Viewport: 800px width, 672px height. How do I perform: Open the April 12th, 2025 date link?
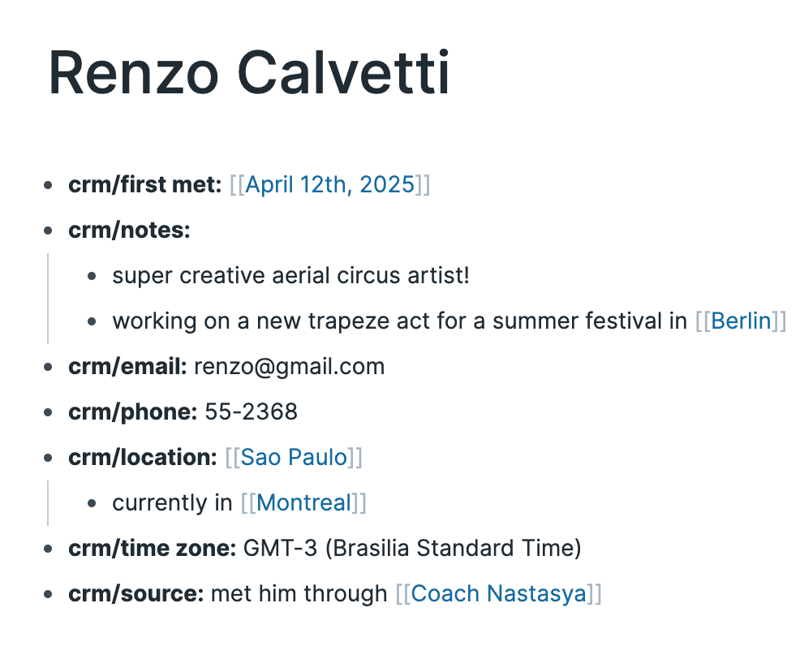[329, 185]
